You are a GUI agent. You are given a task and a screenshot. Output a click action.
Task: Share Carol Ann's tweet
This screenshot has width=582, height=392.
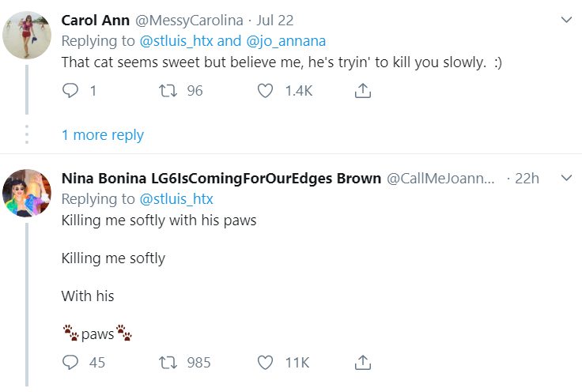pyautogui.click(x=363, y=91)
